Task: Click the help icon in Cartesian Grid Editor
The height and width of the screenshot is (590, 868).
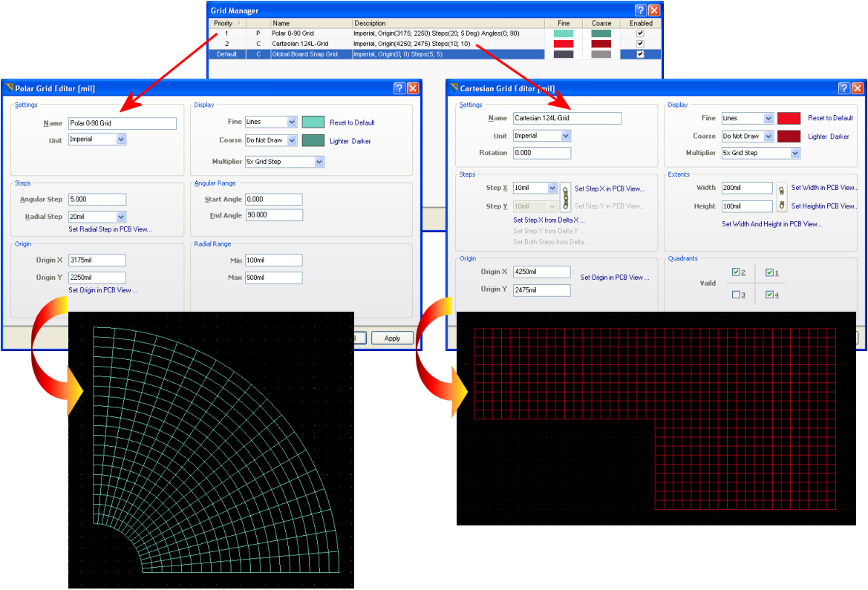Action: pyautogui.click(x=844, y=88)
